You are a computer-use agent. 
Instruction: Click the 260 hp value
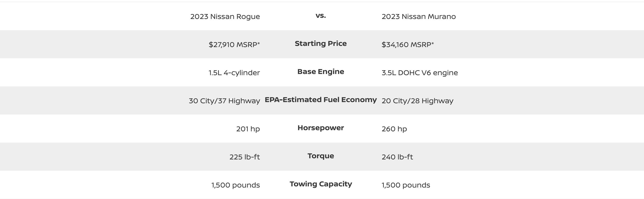pos(394,129)
